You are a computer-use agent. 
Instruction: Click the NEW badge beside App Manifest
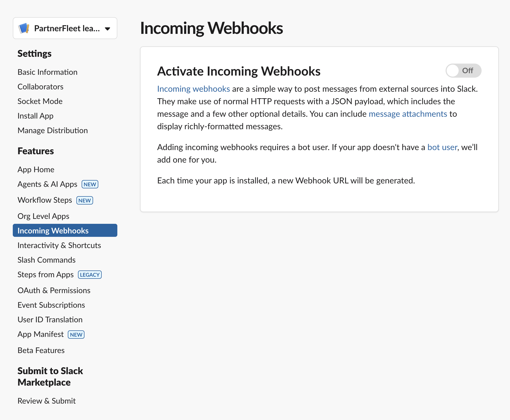point(76,335)
